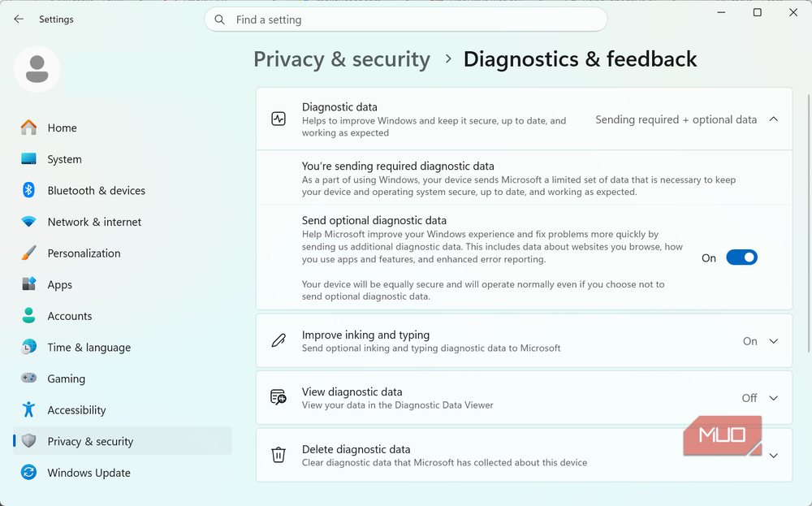Open Windows Update page
This screenshot has width=812, height=506.
pyautogui.click(x=123, y=473)
